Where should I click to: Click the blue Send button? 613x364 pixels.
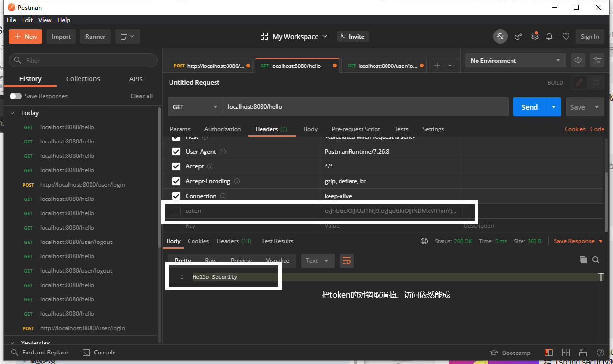(530, 107)
